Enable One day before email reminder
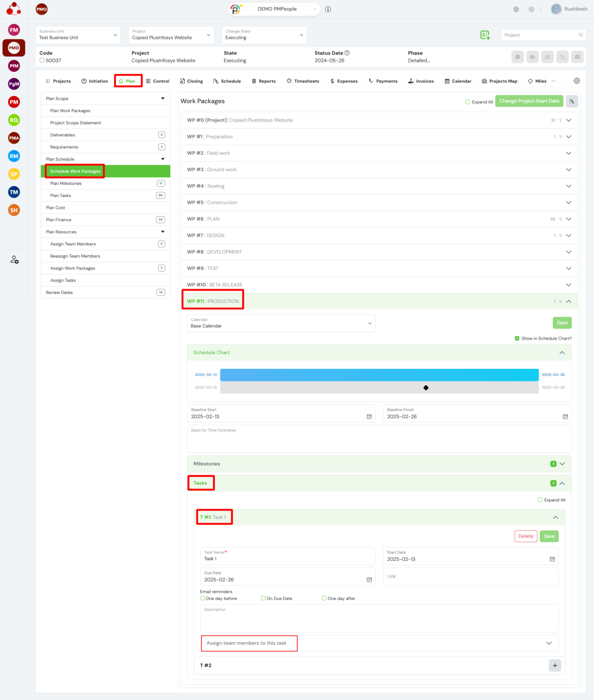 pyautogui.click(x=203, y=598)
